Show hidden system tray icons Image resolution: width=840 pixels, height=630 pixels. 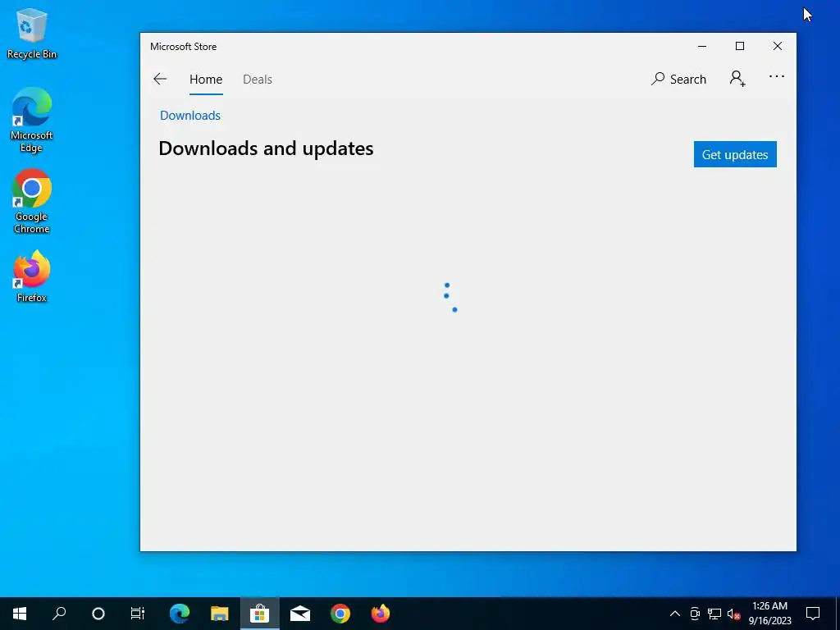tap(675, 614)
